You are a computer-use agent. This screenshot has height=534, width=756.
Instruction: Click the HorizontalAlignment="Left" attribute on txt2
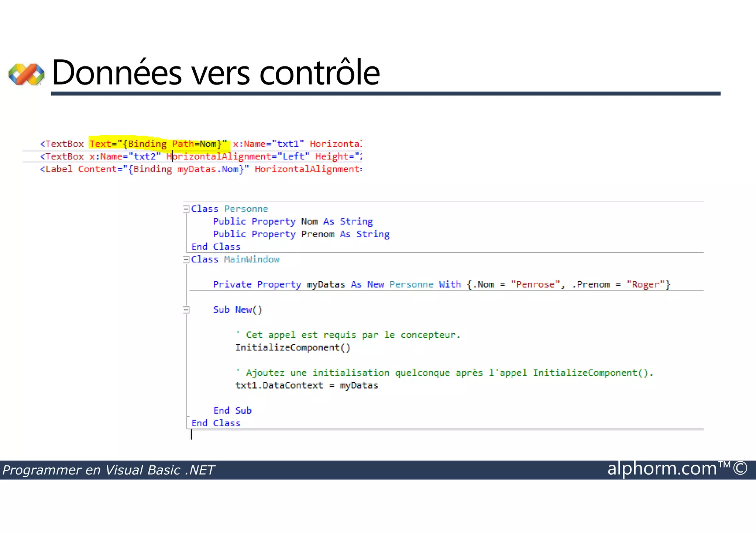(238, 156)
